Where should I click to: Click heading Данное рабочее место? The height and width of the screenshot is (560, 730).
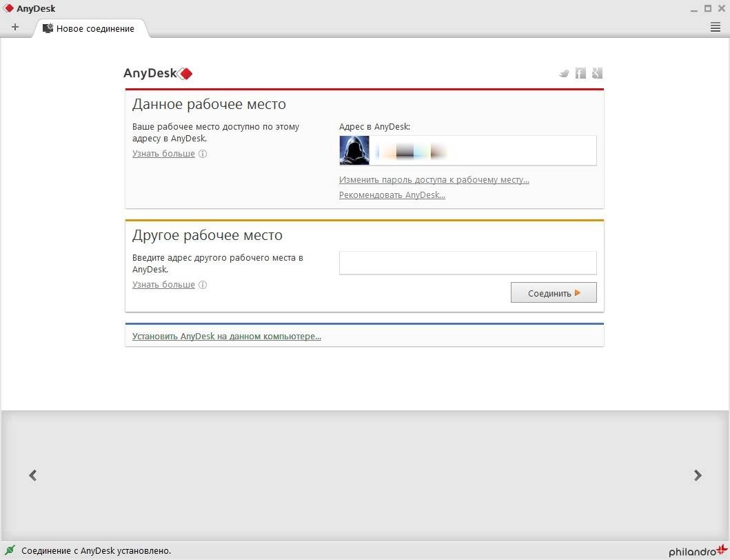pos(209,104)
